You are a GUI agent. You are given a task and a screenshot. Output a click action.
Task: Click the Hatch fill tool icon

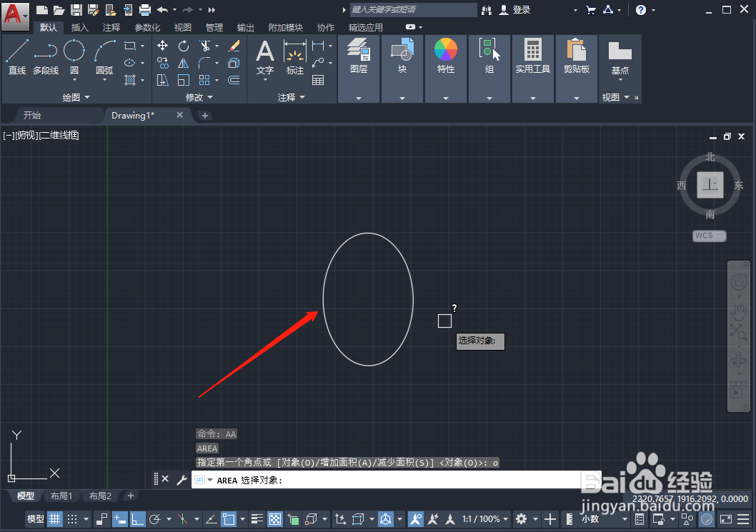(130, 79)
